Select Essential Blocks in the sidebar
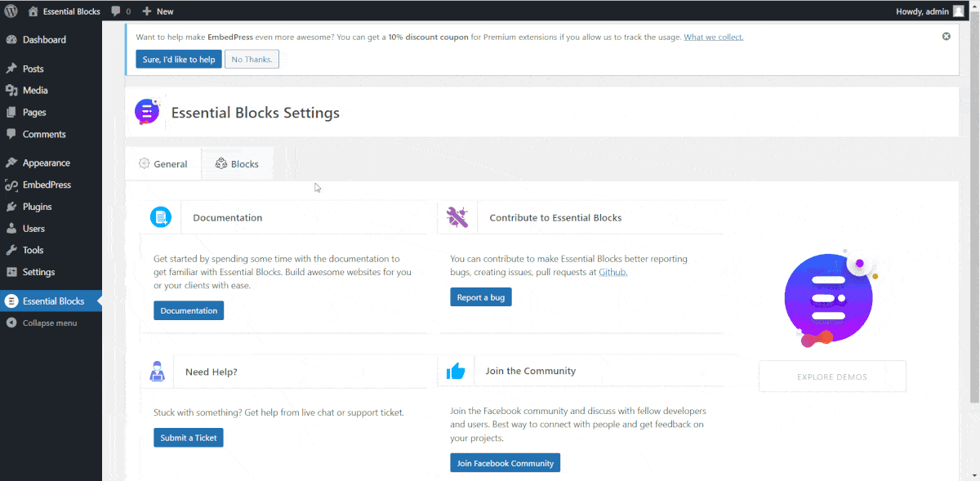This screenshot has height=481, width=980. pos(51,301)
